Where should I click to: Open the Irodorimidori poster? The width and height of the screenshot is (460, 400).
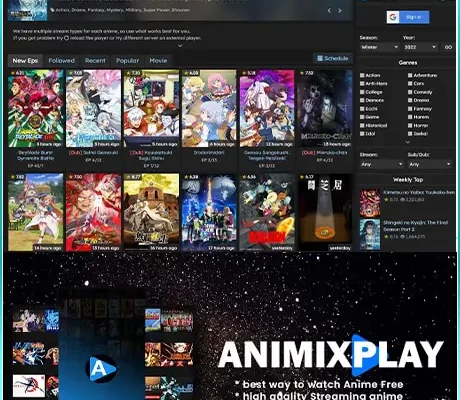209,108
